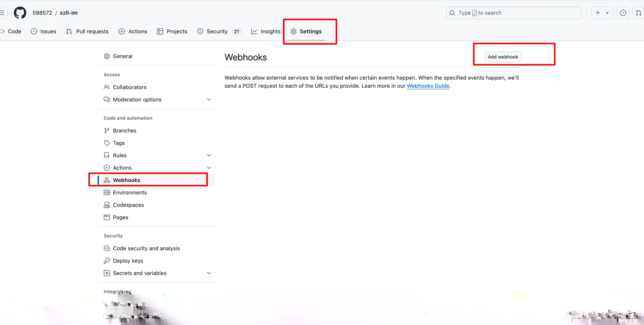Viewport: 644px width, 325px height.
Task: Open the Issues tab
Action: point(44,31)
